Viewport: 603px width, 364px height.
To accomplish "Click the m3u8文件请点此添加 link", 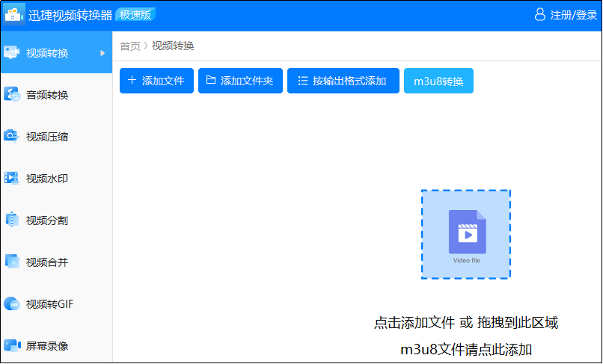I will pyautogui.click(x=466, y=349).
